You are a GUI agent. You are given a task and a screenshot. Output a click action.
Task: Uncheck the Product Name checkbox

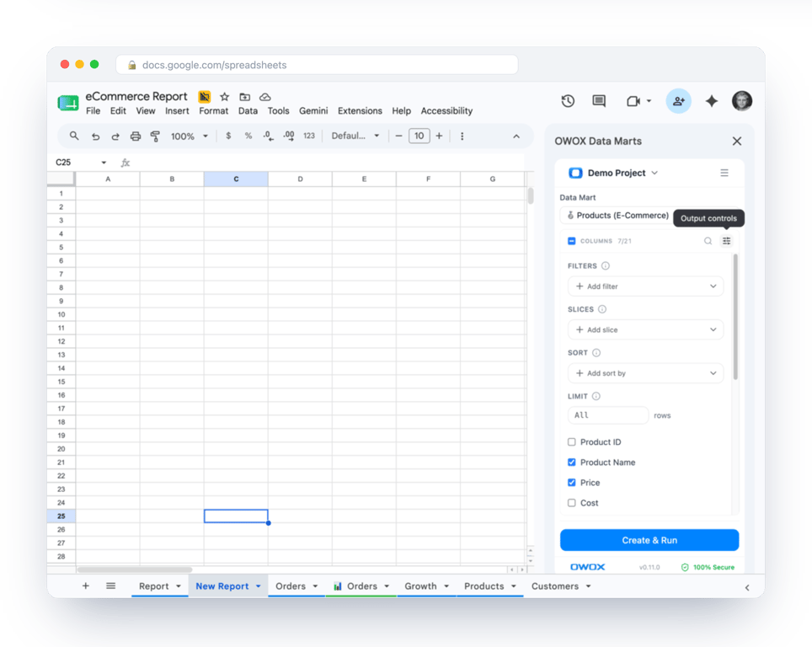tap(572, 462)
